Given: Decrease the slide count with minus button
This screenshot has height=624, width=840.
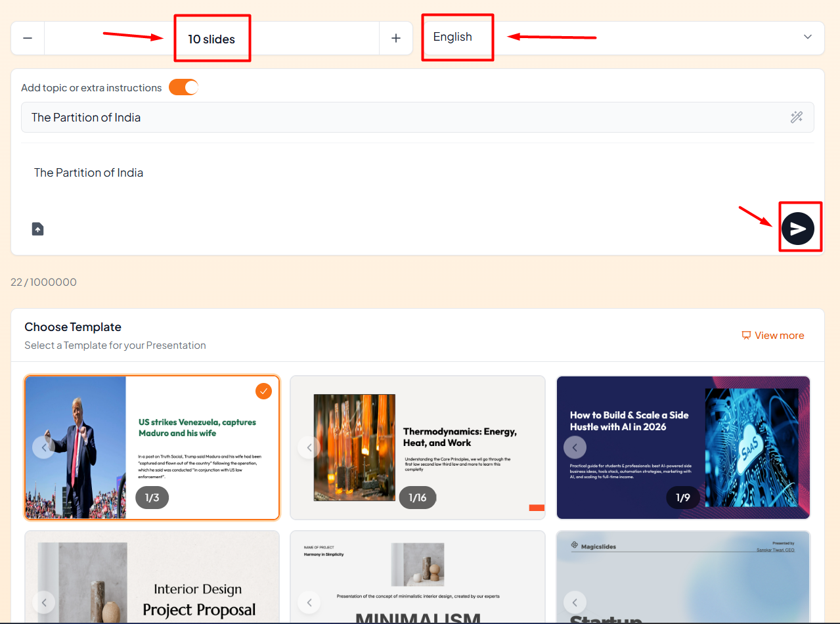Looking at the screenshot, I should pos(28,38).
